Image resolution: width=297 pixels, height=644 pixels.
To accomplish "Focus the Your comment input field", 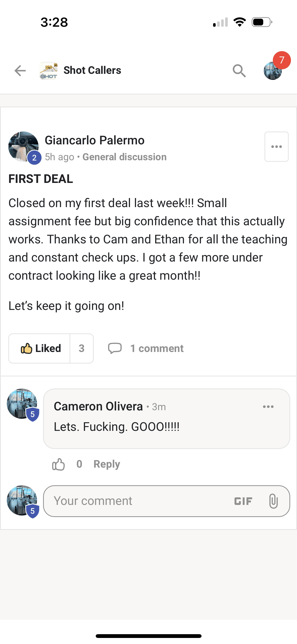I will click(x=139, y=501).
